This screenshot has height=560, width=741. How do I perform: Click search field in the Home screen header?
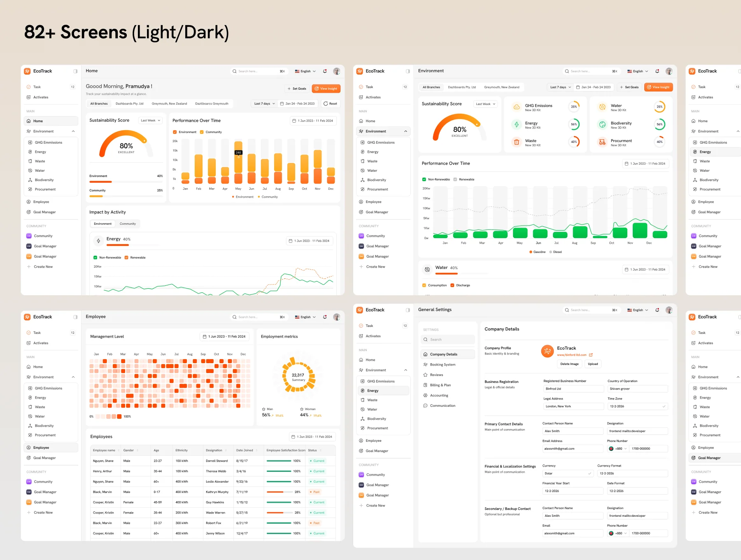click(259, 71)
